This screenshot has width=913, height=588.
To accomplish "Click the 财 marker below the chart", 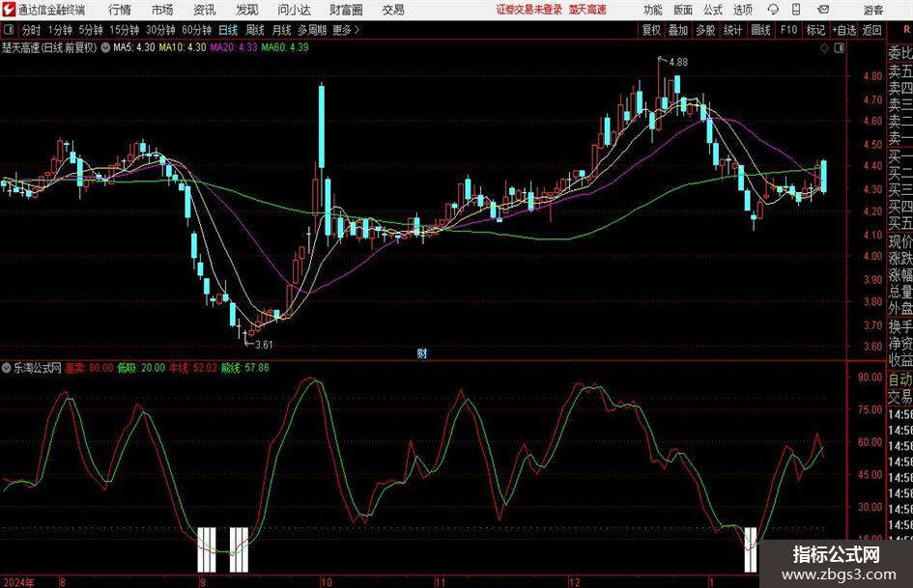I will pos(422,352).
